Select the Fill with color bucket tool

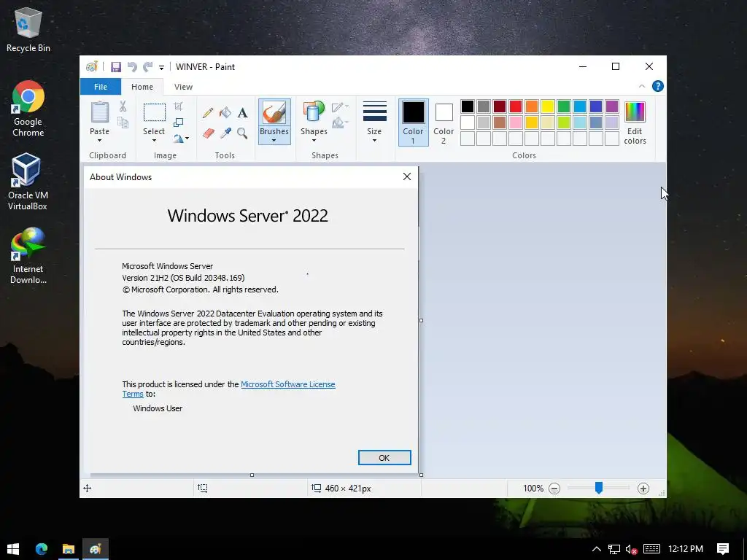coord(225,113)
